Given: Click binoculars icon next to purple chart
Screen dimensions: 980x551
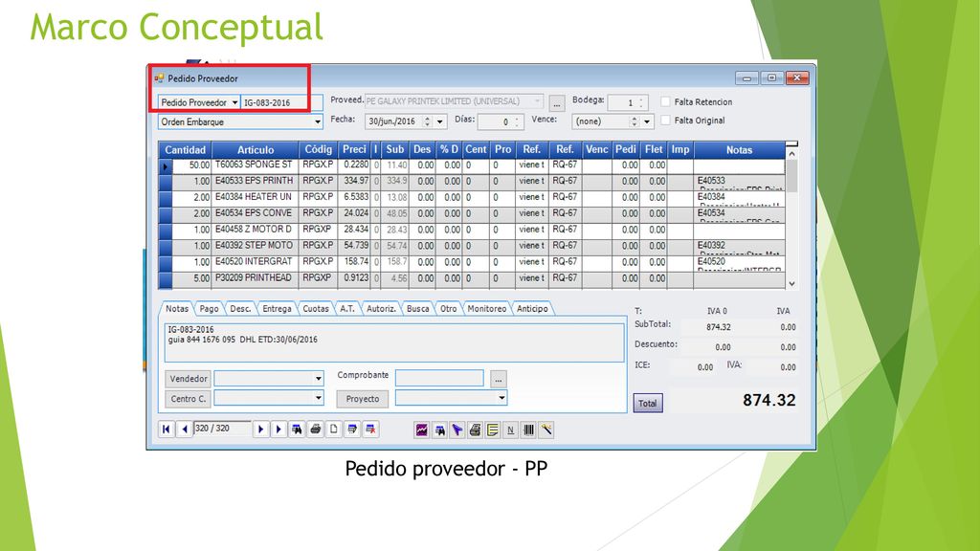Looking at the screenshot, I should [x=440, y=430].
